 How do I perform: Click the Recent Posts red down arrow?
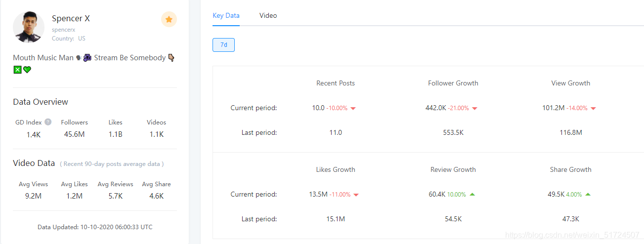coord(353,108)
